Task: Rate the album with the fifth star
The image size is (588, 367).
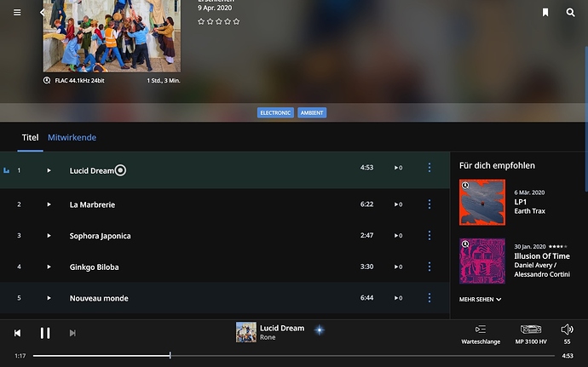Action: tap(236, 21)
